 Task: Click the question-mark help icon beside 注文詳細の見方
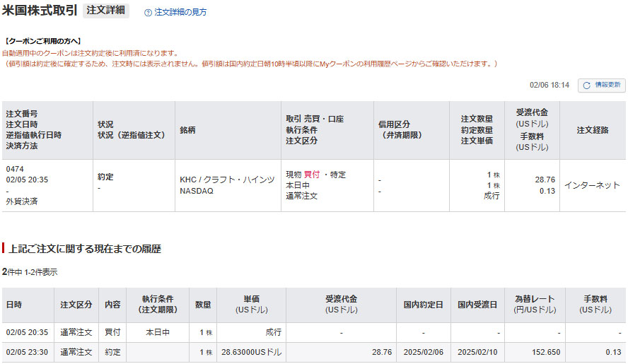(x=148, y=13)
